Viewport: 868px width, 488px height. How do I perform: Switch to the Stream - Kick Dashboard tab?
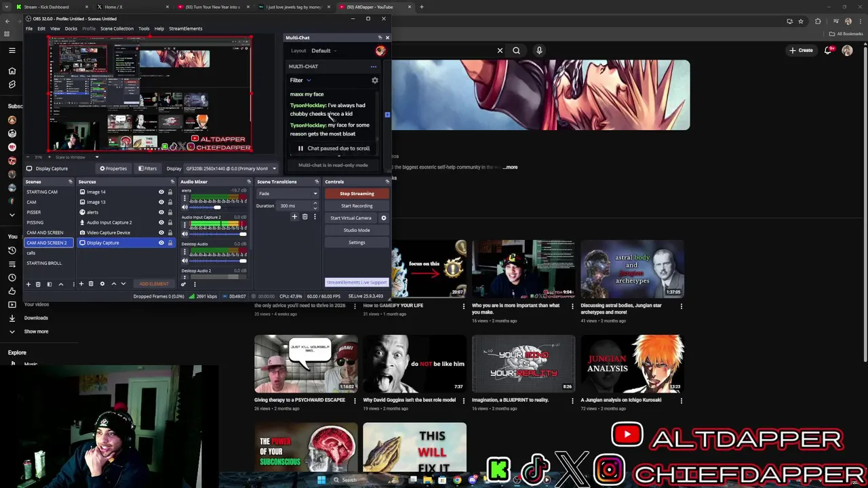(x=49, y=7)
